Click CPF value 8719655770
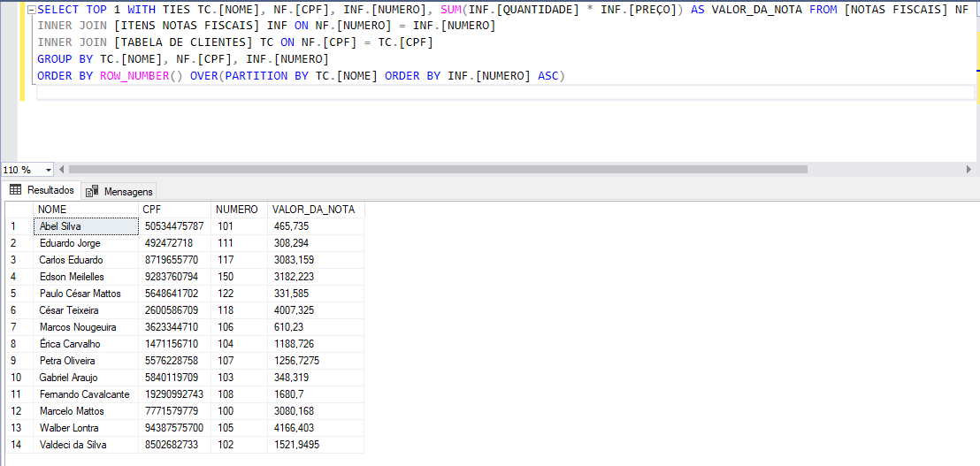Screen dimensions: 980x466 click(174, 261)
